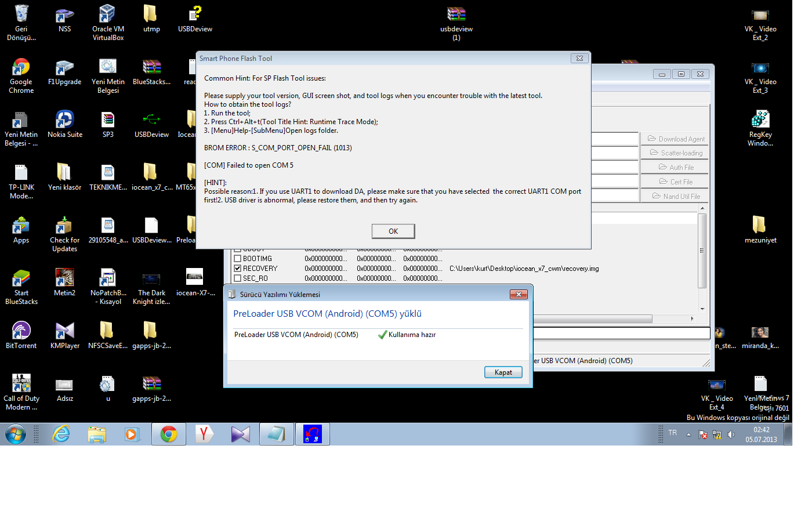Click Kapat in the driver install dialog
Image resolution: width=812 pixels, height=507 pixels.
click(x=503, y=372)
